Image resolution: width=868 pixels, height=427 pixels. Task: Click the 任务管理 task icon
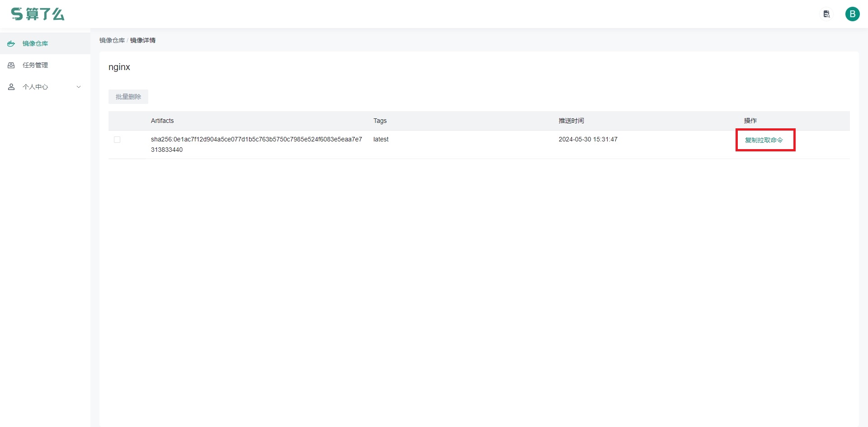11,66
